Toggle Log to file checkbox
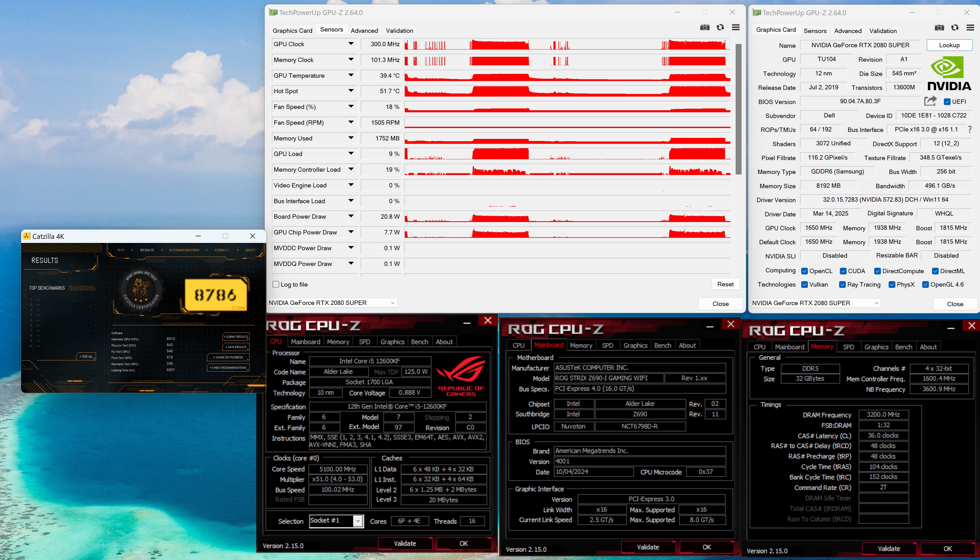Image resolution: width=980 pixels, height=560 pixels. tap(276, 284)
